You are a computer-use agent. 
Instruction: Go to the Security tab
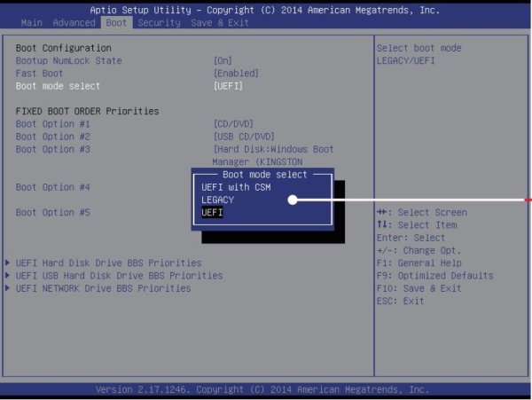pyautogui.click(x=159, y=23)
